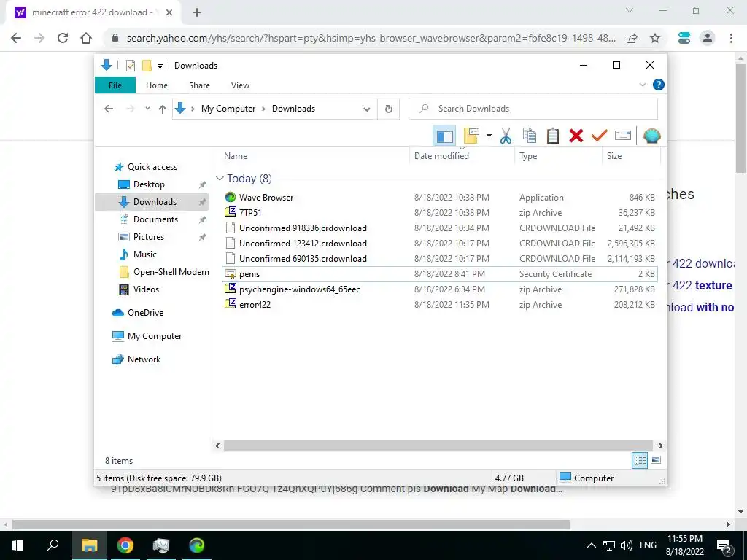Reload the Yahoo search page in browser
747x560 pixels.
[63, 38]
